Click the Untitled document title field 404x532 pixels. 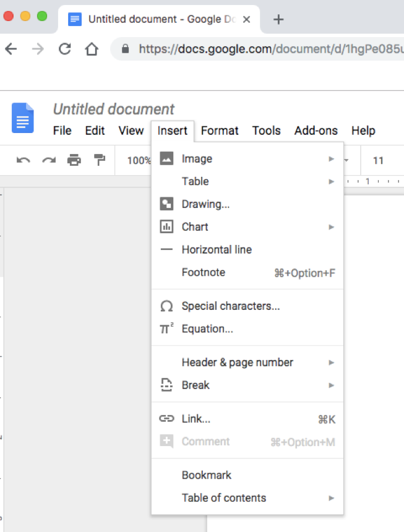[x=114, y=109]
